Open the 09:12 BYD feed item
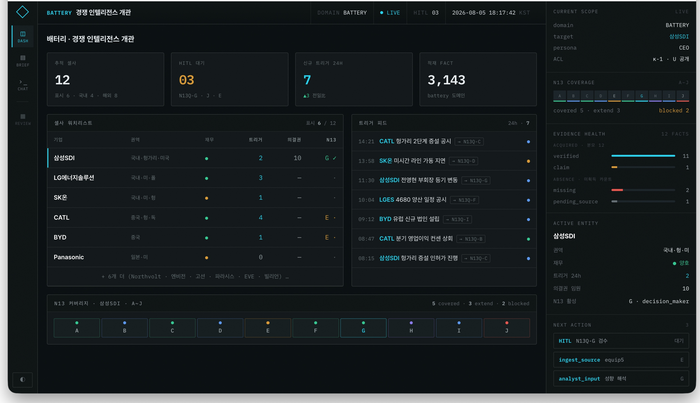This screenshot has height=403, width=700. [444, 219]
